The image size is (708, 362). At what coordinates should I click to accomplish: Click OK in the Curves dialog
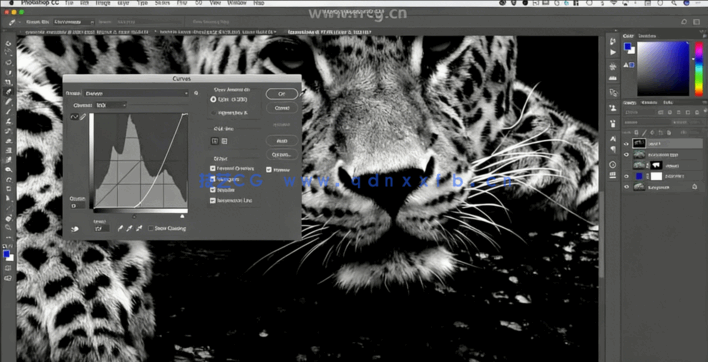point(282,93)
